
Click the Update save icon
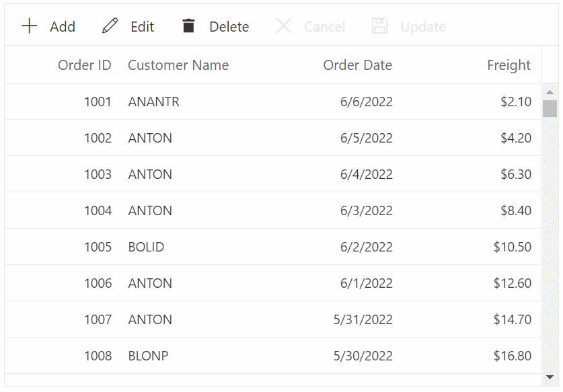[x=380, y=26]
